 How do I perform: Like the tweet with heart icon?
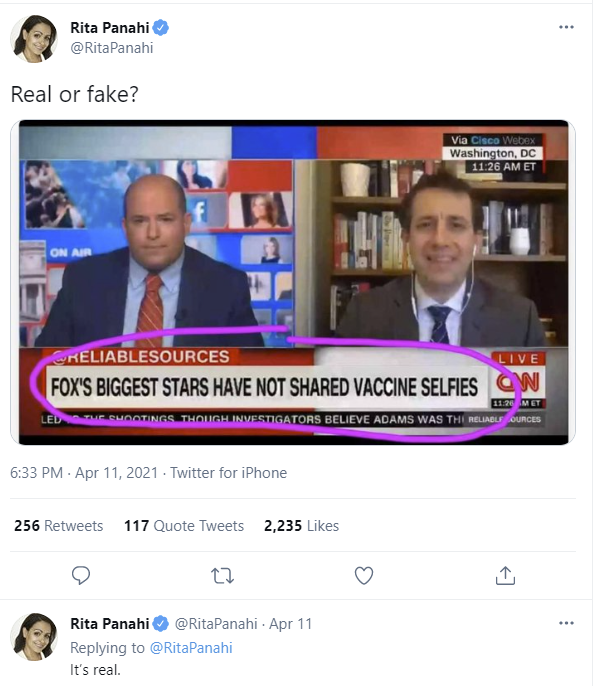pos(364,576)
